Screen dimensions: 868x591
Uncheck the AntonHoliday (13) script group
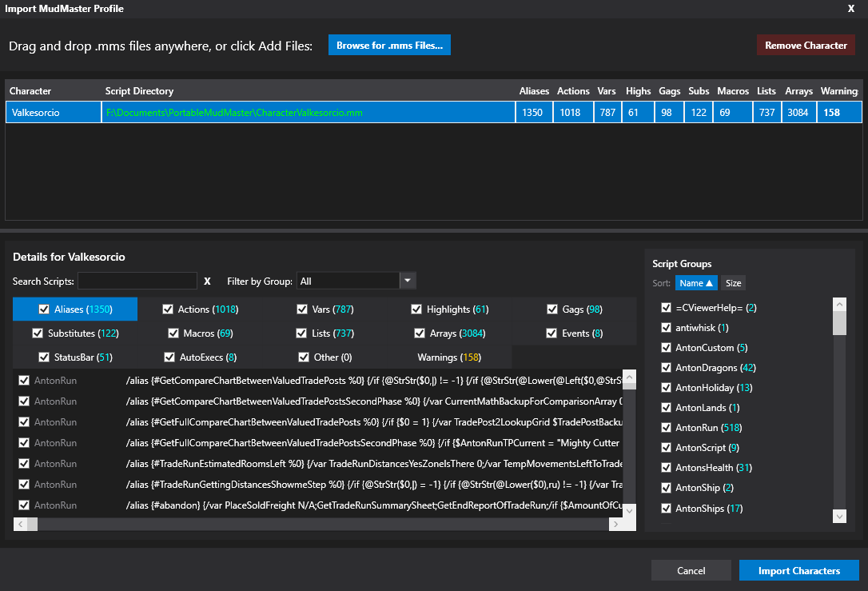point(666,387)
